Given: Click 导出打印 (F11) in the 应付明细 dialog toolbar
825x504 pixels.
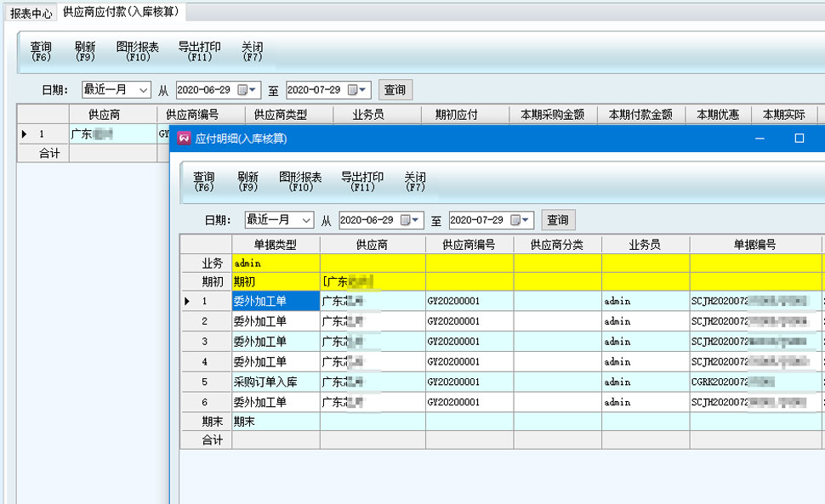Looking at the screenshot, I should (x=362, y=182).
